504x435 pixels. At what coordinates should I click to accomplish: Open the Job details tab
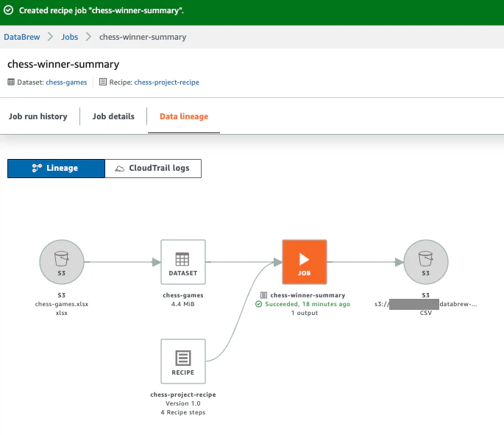[113, 116]
